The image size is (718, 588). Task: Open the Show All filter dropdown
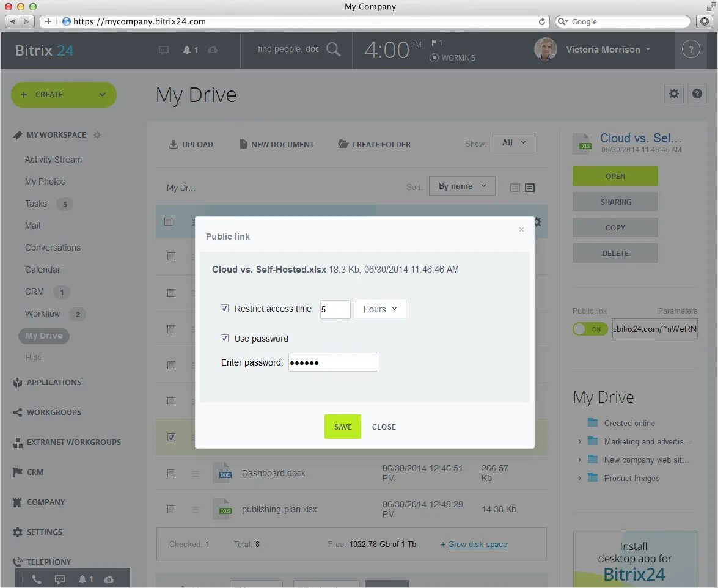[x=514, y=142]
